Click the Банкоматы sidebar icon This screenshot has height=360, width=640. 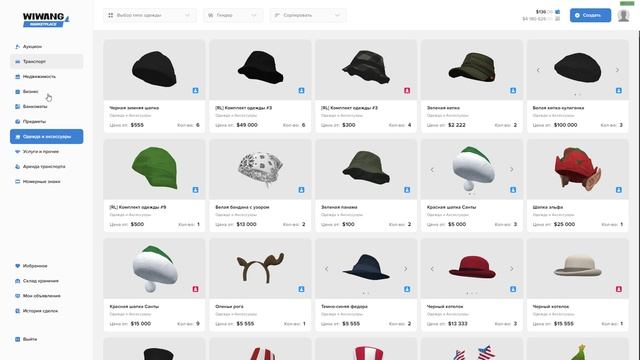tap(18, 107)
